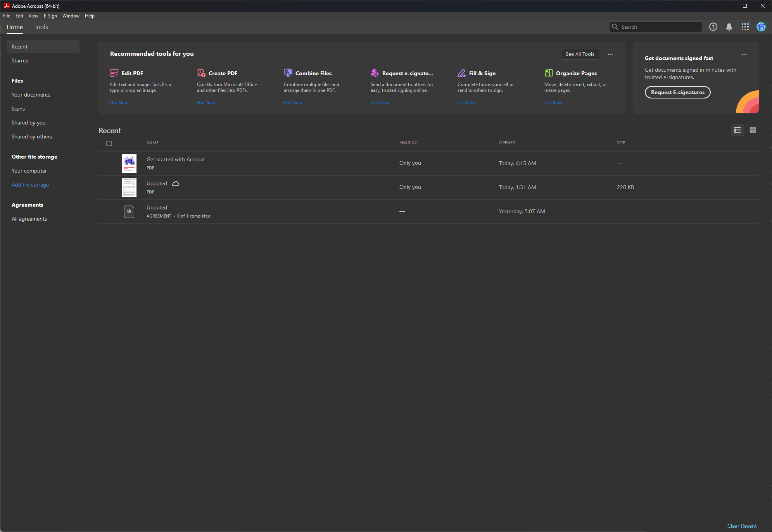Switch Recent files to list view
Image resolution: width=772 pixels, height=532 pixels.
coord(737,130)
